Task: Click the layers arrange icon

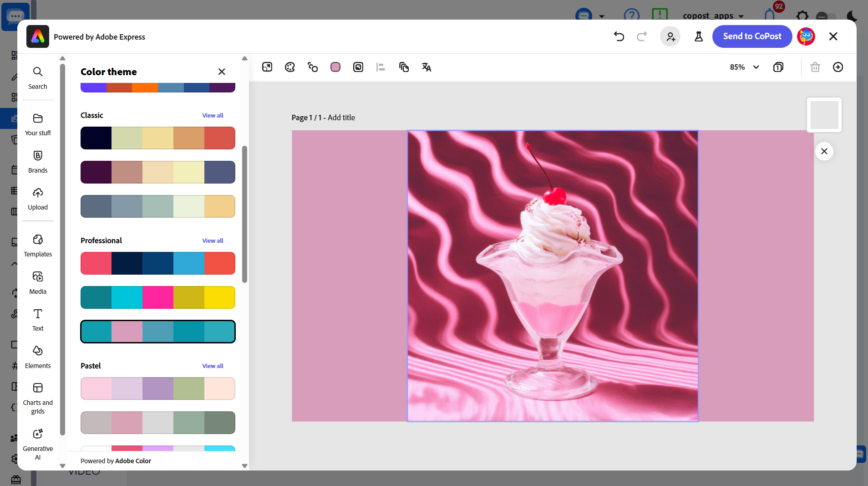Action: [x=404, y=67]
